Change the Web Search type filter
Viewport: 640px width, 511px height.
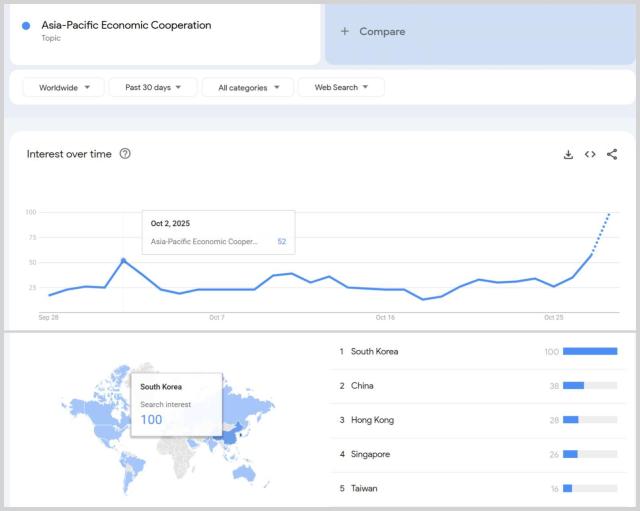(x=341, y=88)
